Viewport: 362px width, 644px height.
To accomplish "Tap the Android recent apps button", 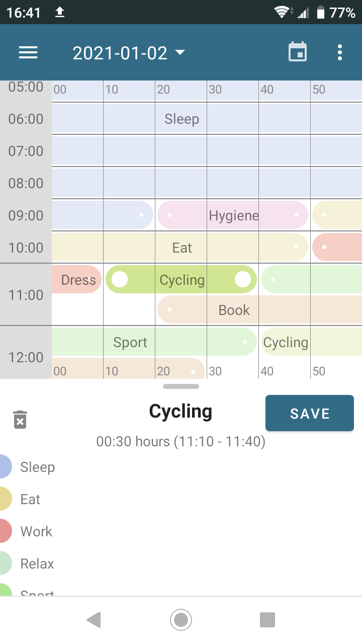I will 267,619.
